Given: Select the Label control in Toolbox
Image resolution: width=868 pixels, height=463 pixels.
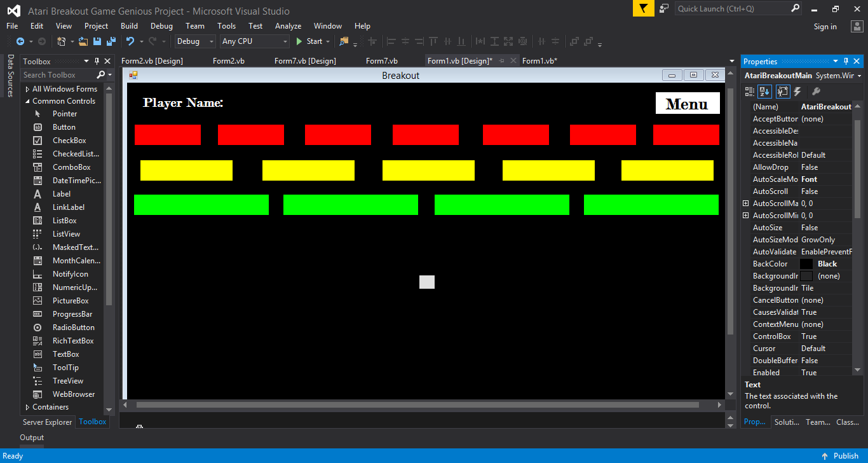Looking at the screenshot, I should [x=62, y=194].
